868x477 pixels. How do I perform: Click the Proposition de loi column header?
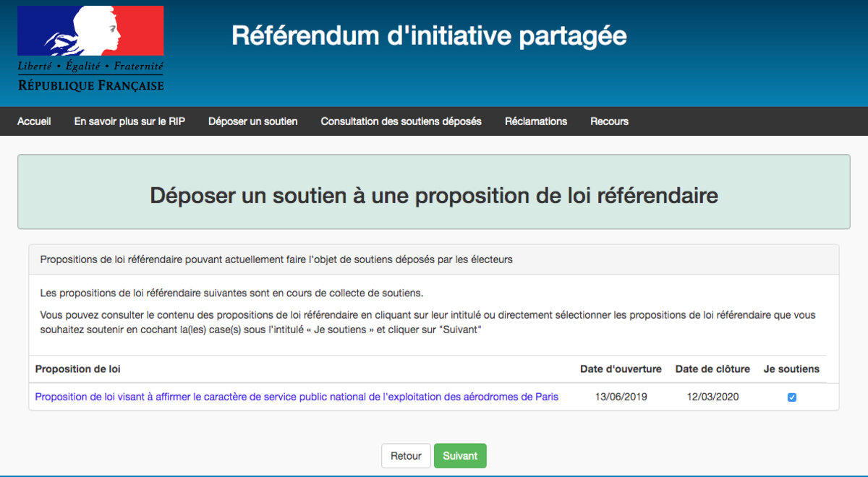(x=77, y=369)
